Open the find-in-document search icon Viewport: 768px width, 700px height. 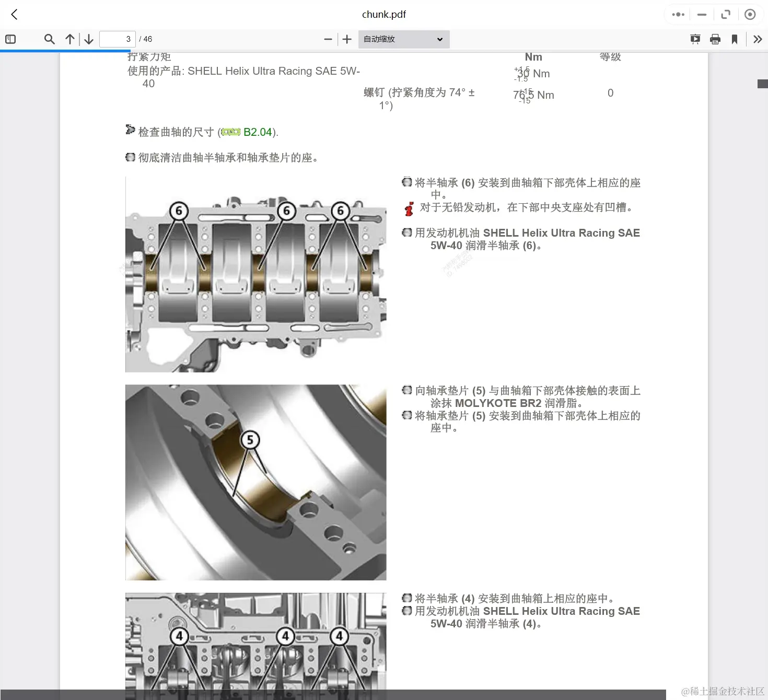coord(49,39)
